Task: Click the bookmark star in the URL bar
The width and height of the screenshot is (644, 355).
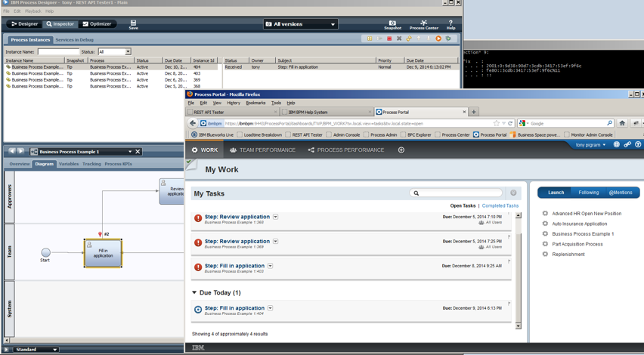Action: pyautogui.click(x=496, y=123)
